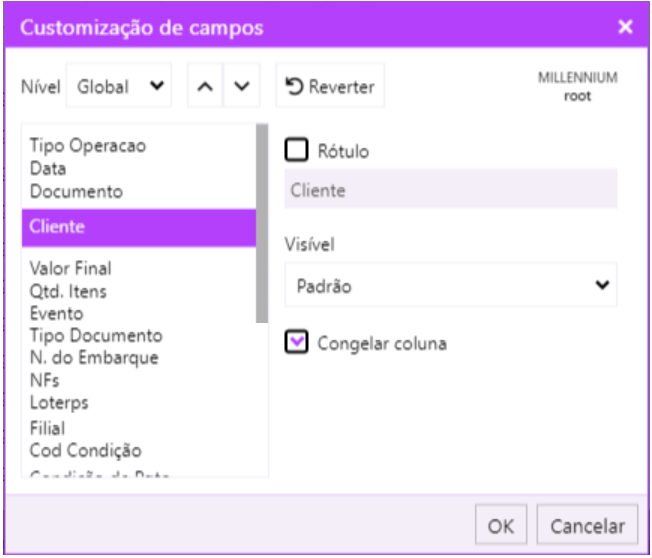
Task: Click the Reverter button
Action: [x=330, y=87]
